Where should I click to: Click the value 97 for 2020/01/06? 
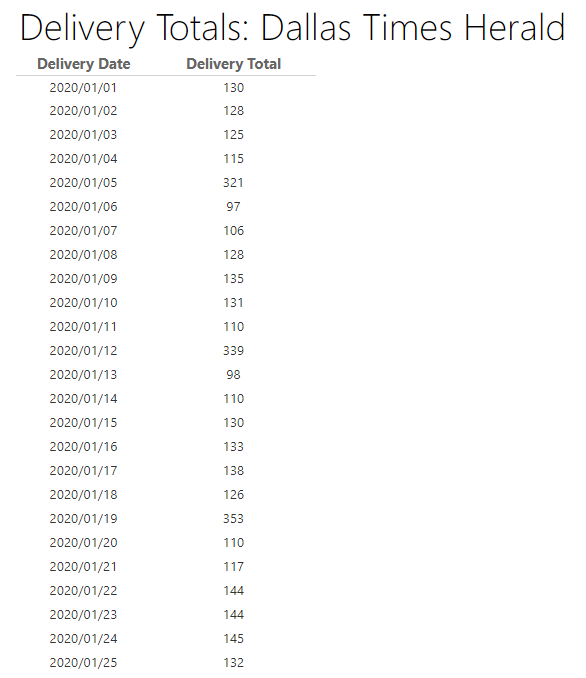pos(234,207)
